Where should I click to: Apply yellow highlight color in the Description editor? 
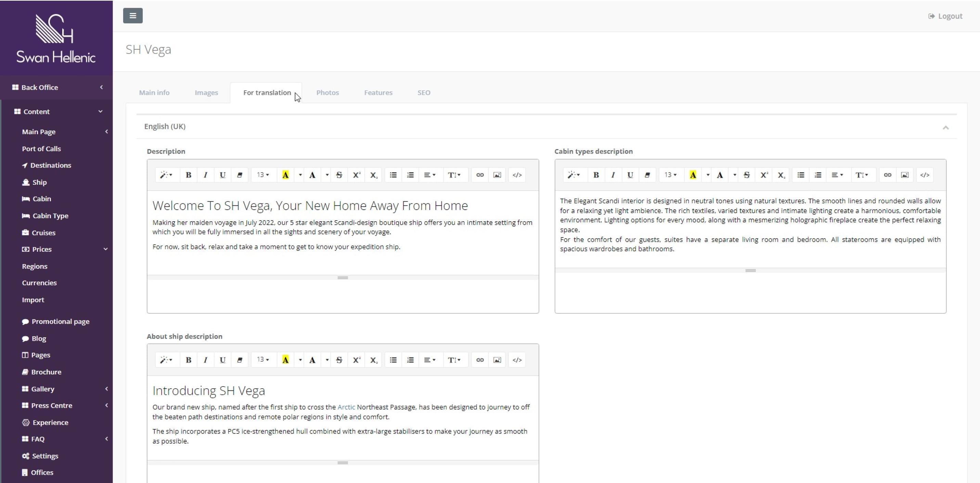point(285,175)
